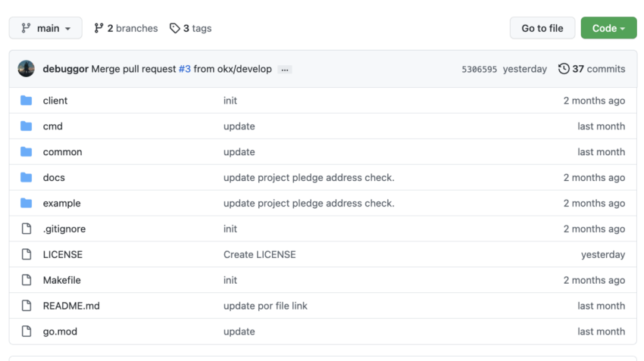Open the 'Create LICENSE' commit message
Screen dimensions: 644x361
click(259, 255)
